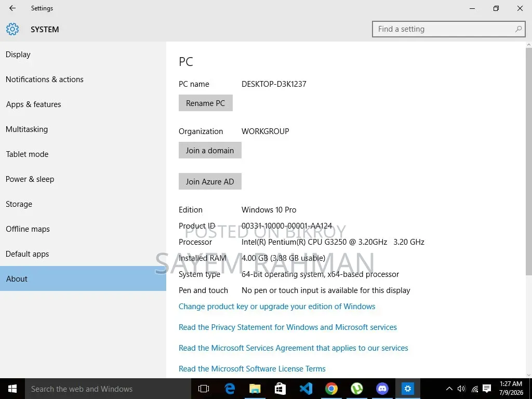Click Join a domain
Screen dimensions: 532x399
pos(210,150)
